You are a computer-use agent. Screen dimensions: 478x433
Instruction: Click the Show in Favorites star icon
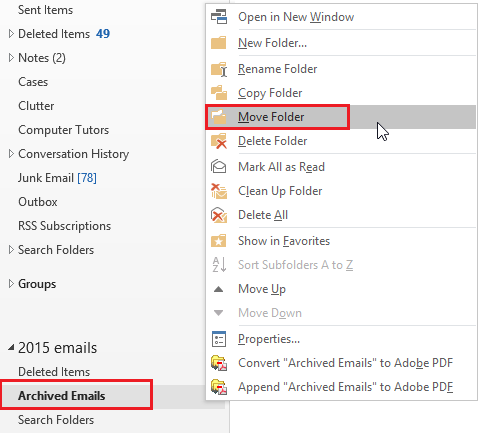pos(219,241)
